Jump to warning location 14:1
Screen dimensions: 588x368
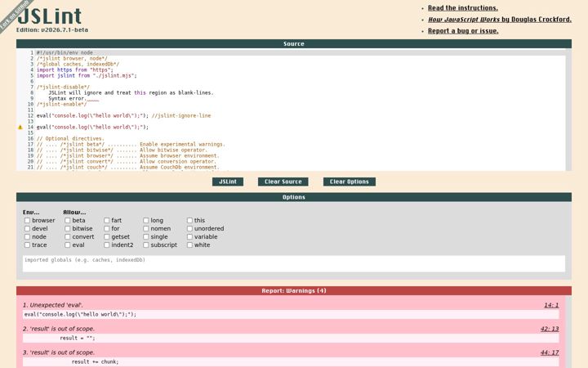click(x=551, y=305)
